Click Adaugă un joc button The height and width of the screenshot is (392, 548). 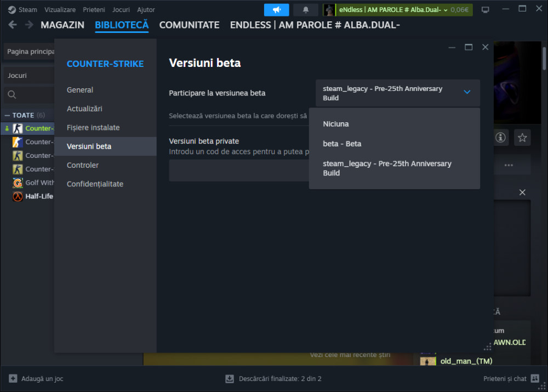pos(36,378)
